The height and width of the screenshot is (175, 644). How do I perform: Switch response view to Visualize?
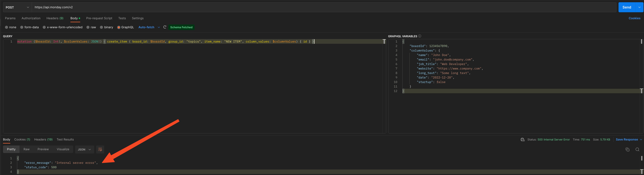click(63, 149)
